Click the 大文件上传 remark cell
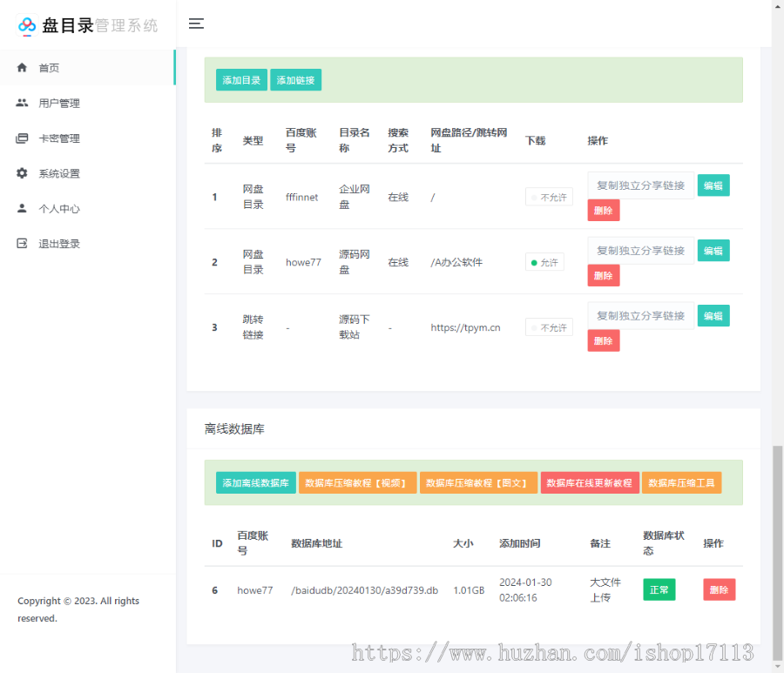Viewport: 784px width, 673px height. coord(605,590)
